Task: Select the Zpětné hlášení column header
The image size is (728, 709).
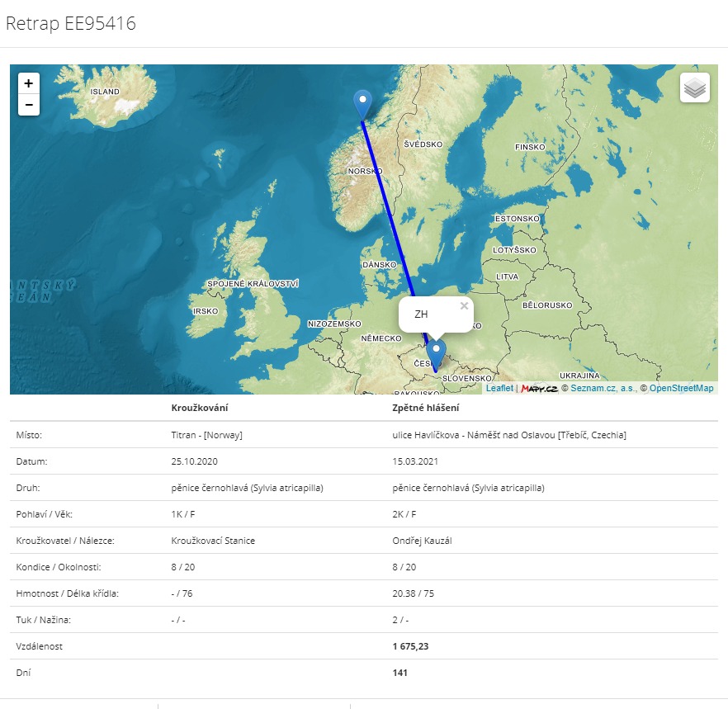Action: click(426, 408)
